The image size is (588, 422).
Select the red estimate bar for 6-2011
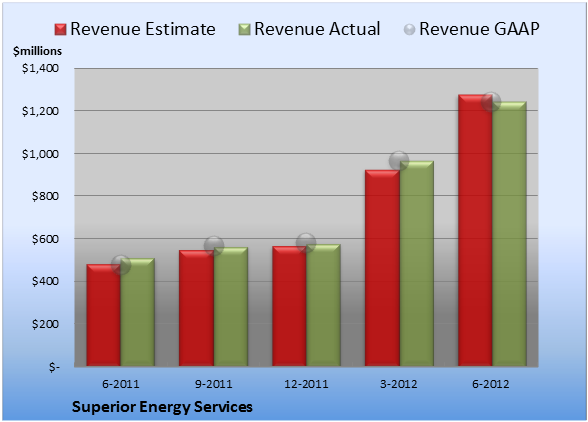pyautogui.click(x=104, y=315)
